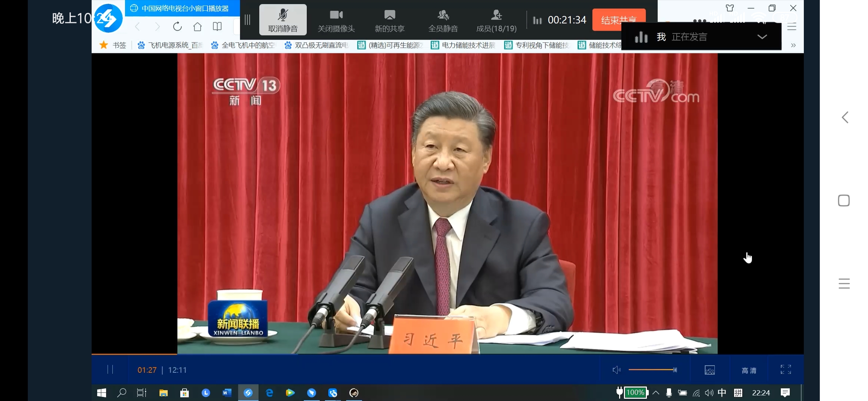868x401 pixels.
Task: Click the browser refresh icon
Action: point(177,27)
